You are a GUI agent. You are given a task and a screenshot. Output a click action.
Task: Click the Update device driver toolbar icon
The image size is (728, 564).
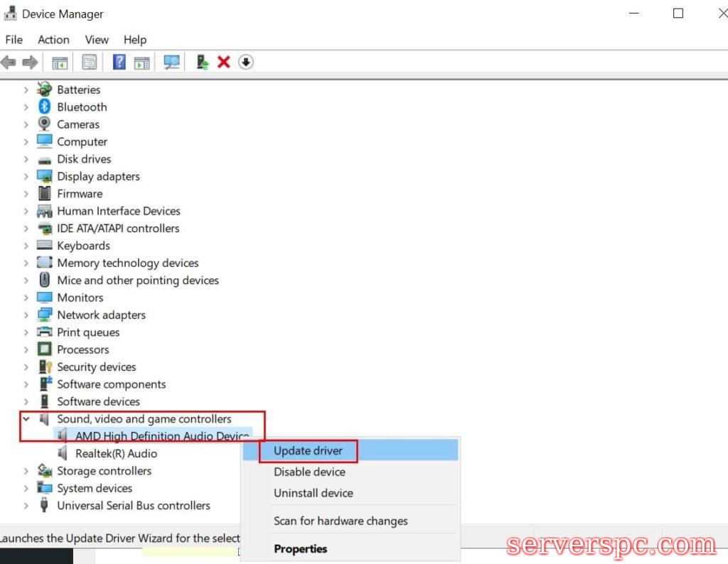click(x=203, y=63)
